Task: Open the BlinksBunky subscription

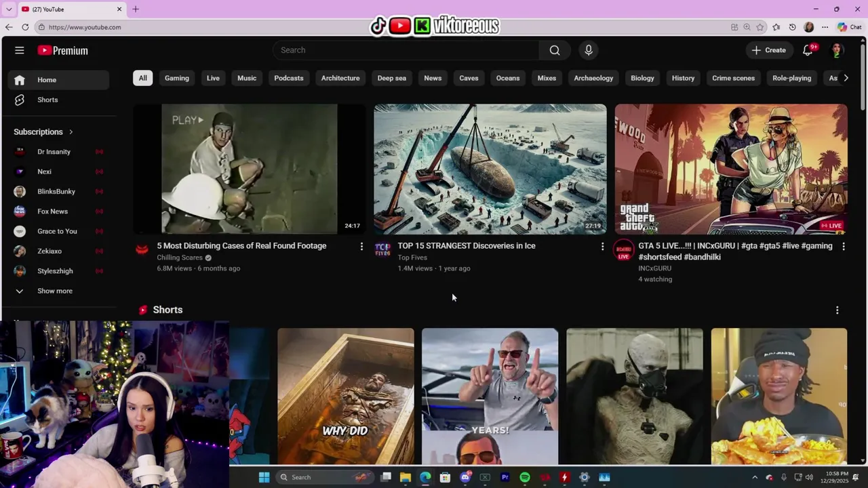Action: tap(58, 191)
